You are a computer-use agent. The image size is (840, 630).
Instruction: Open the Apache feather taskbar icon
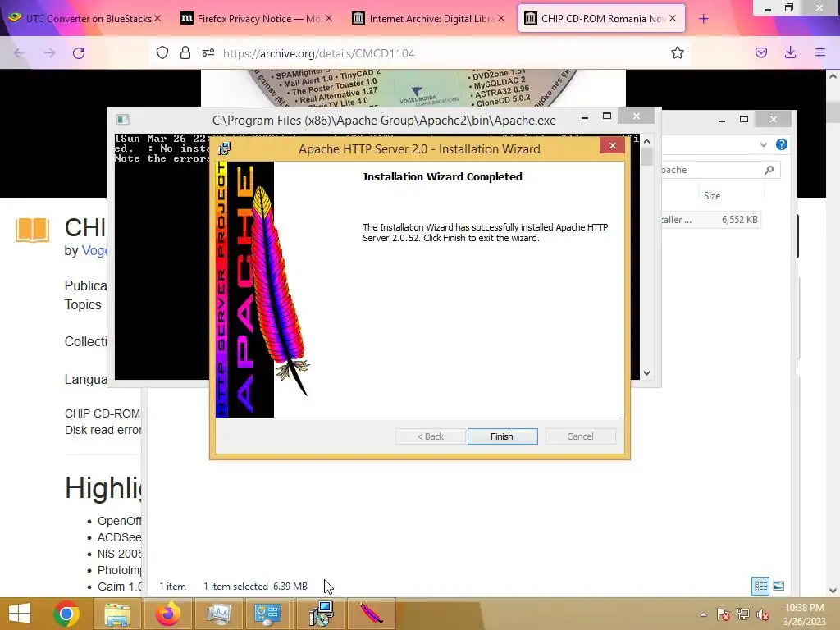click(x=371, y=614)
